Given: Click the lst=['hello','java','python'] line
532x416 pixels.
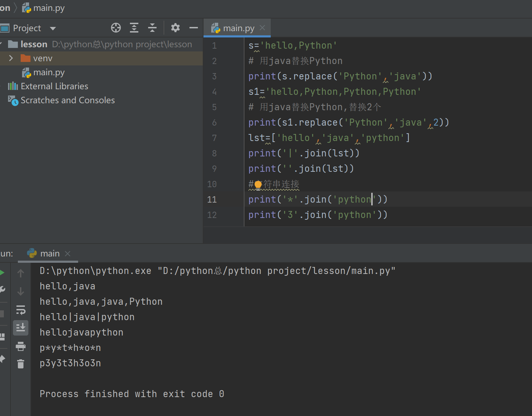Looking at the screenshot, I should [329, 138].
